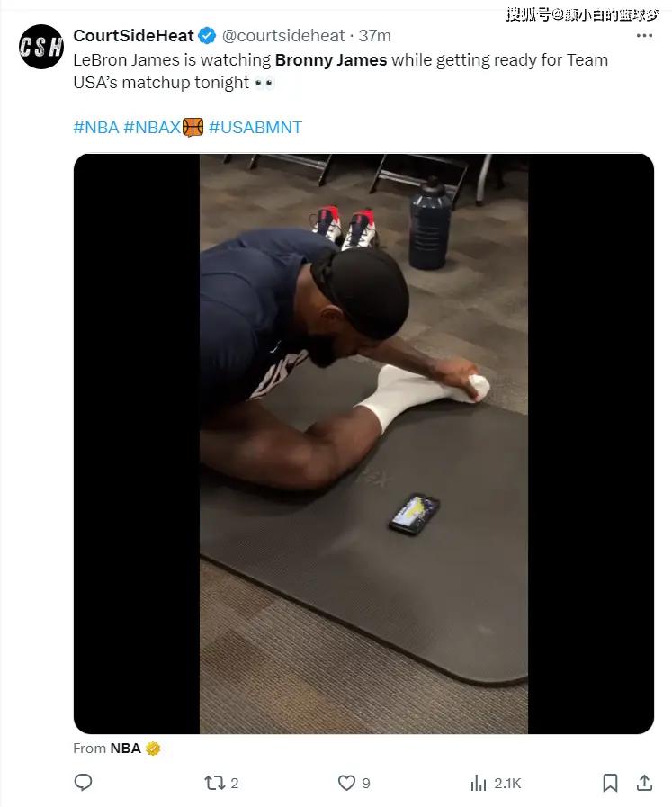Open the #NBAX hashtag link
Viewport: 672px width, 807px height.
point(152,127)
